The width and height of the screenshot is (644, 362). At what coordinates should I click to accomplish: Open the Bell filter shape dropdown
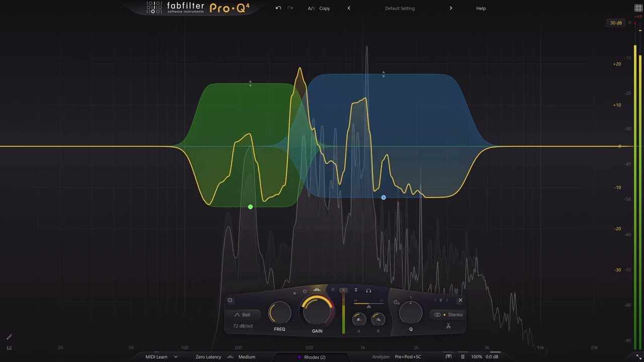243,315
